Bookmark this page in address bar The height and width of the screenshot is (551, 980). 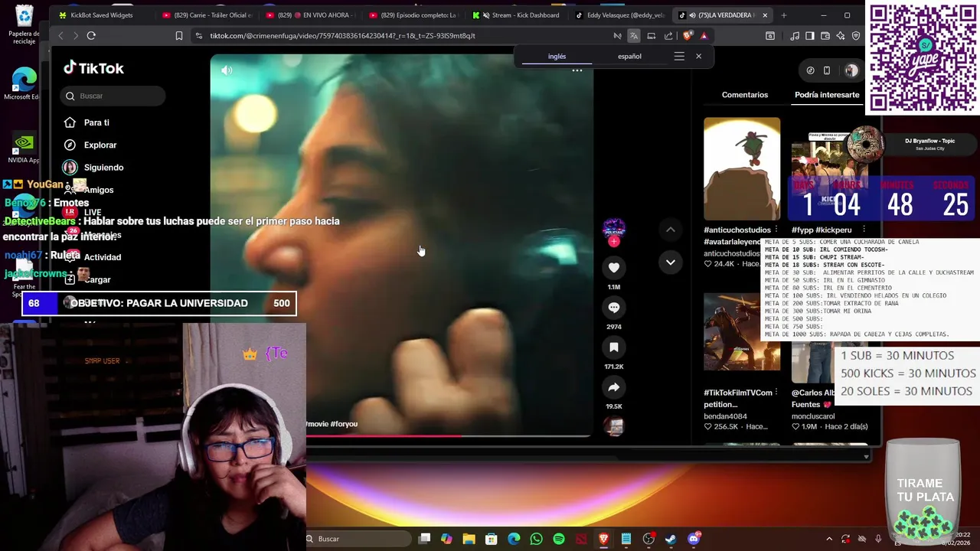tap(179, 36)
